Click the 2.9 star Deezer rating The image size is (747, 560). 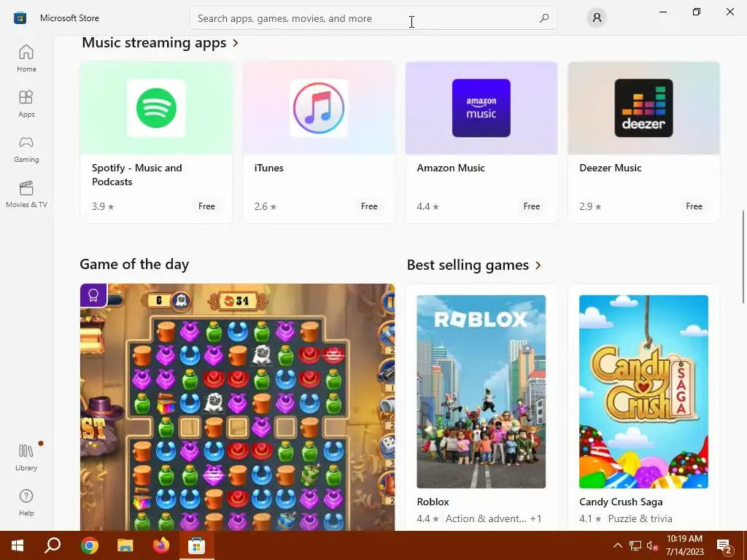(590, 206)
